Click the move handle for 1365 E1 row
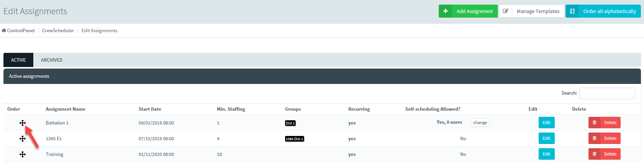Viewport: 644px width, 162px height. point(23,139)
